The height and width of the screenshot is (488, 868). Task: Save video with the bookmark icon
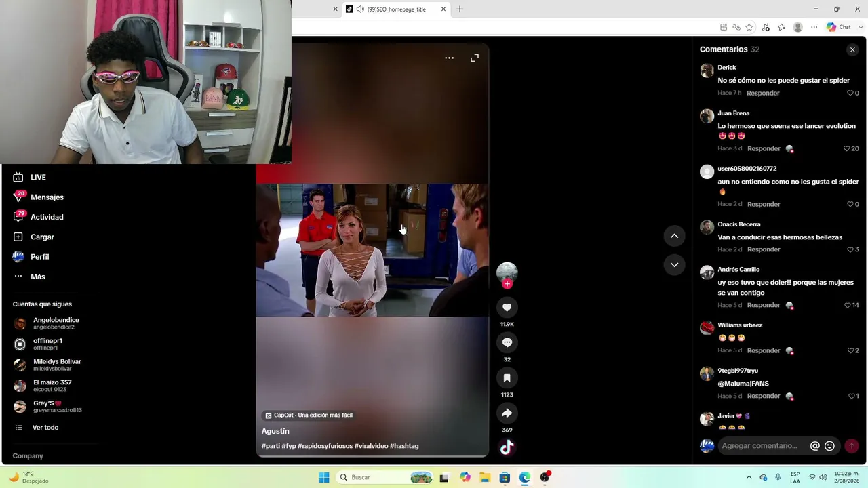[507, 378]
